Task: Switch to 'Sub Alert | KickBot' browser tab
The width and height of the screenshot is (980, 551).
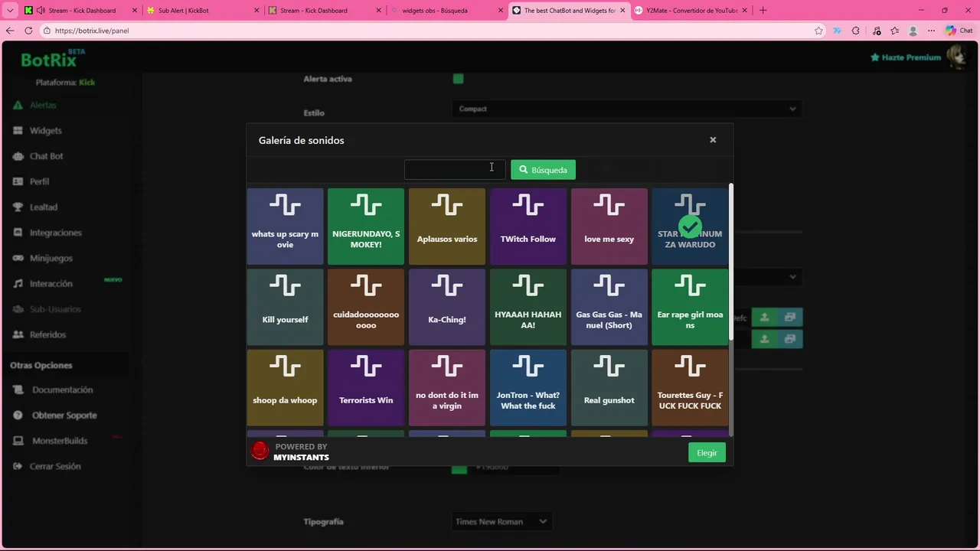Action: pyautogui.click(x=202, y=11)
